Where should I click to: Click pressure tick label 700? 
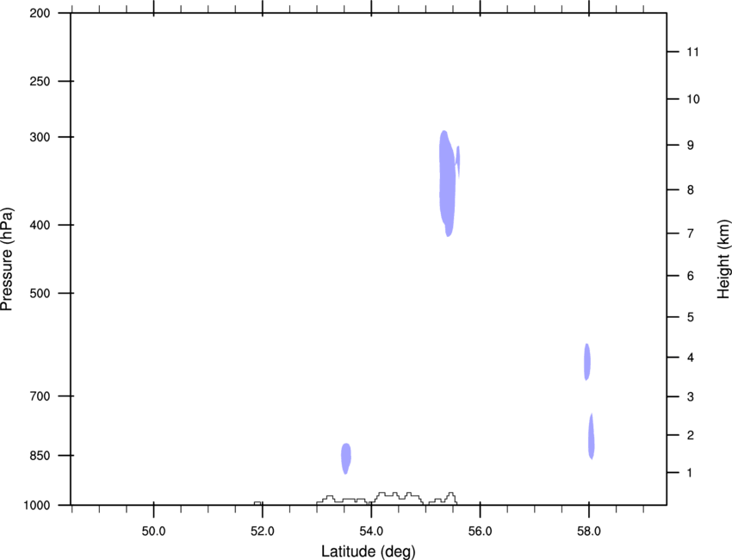point(40,396)
